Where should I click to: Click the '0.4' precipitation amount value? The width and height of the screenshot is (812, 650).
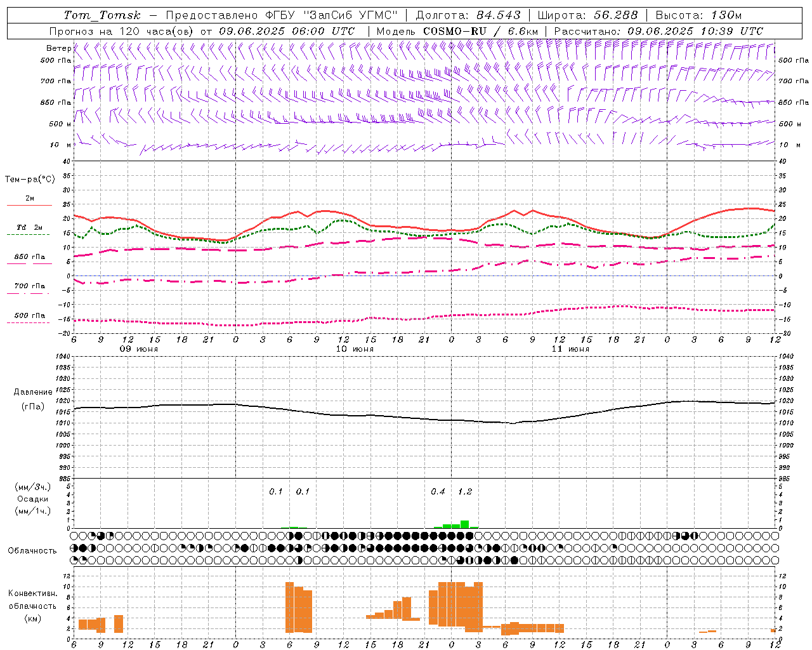tap(438, 492)
